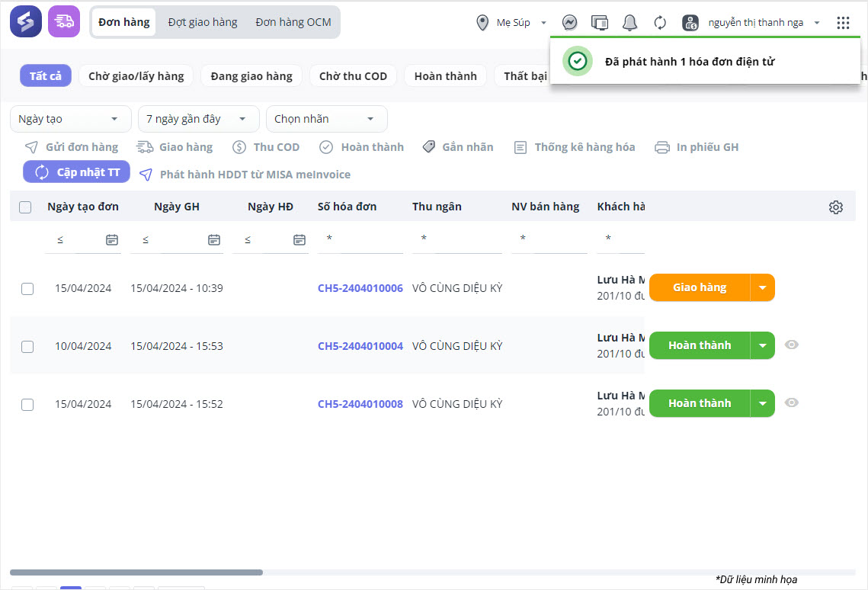Screen dimensions: 868x590
Task: Open table column settings gear
Action: (836, 207)
